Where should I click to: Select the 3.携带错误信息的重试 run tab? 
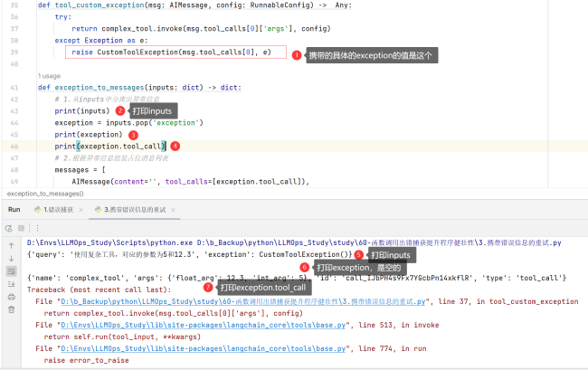click(135, 210)
